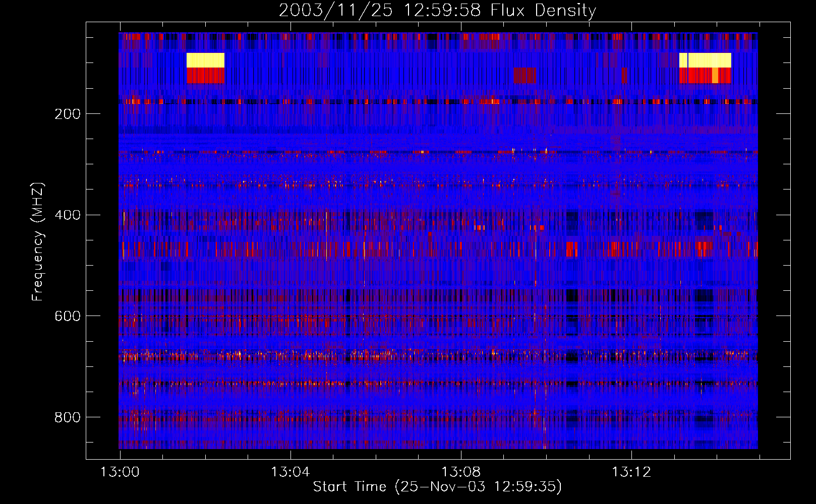The height and width of the screenshot is (504, 816).
Task: Click the 13:12 time tick label
Action: pyautogui.click(x=631, y=472)
